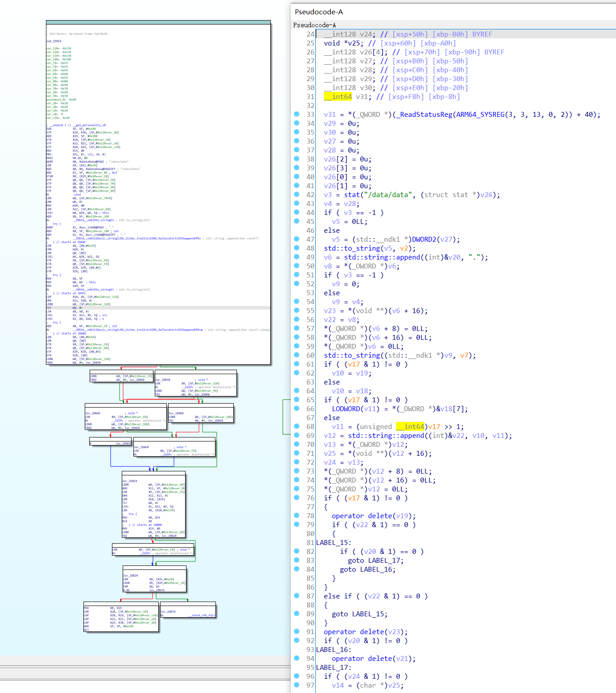This screenshot has width=616, height=693.
Task: Select the Pseudocode-A inner tab label
Action: point(314,25)
